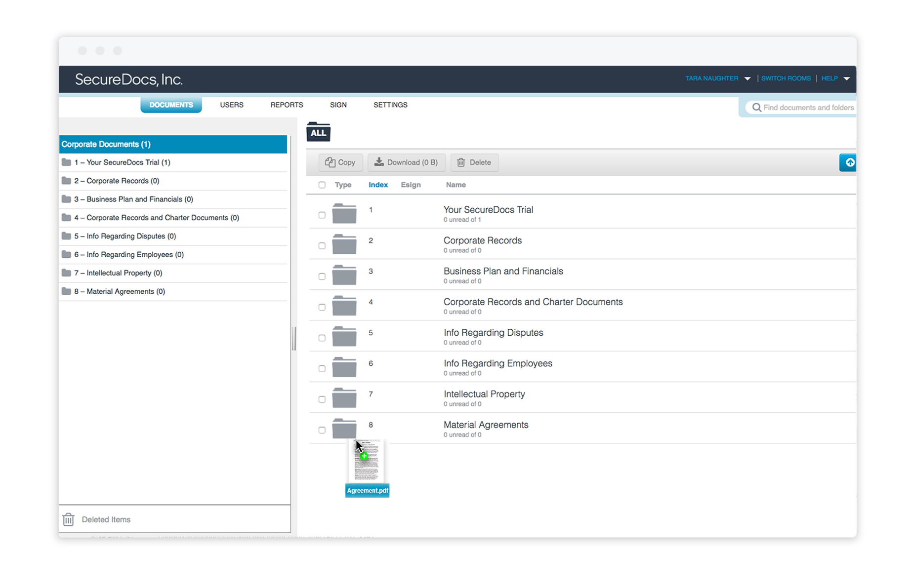This screenshot has height=588, width=910.
Task: Open Intellectual Property folder icon in list
Action: (344, 398)
